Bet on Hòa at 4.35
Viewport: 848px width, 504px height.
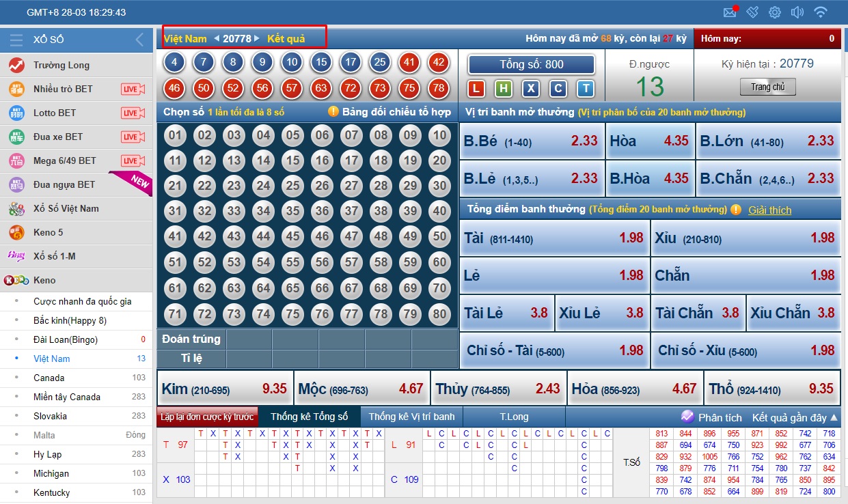pos(650,141)
